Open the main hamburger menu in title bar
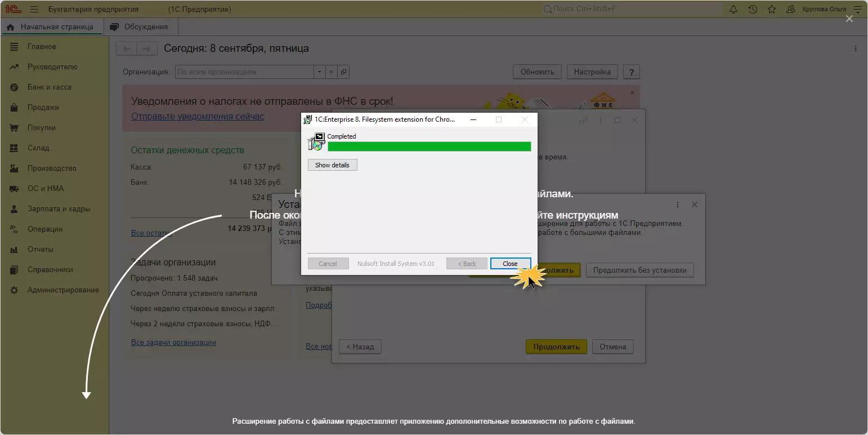868x435 pixels. click(34, 10)
